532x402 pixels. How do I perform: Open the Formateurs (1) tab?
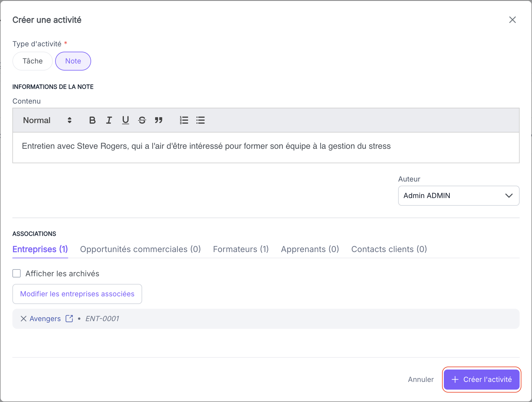[x=241, y=249]
